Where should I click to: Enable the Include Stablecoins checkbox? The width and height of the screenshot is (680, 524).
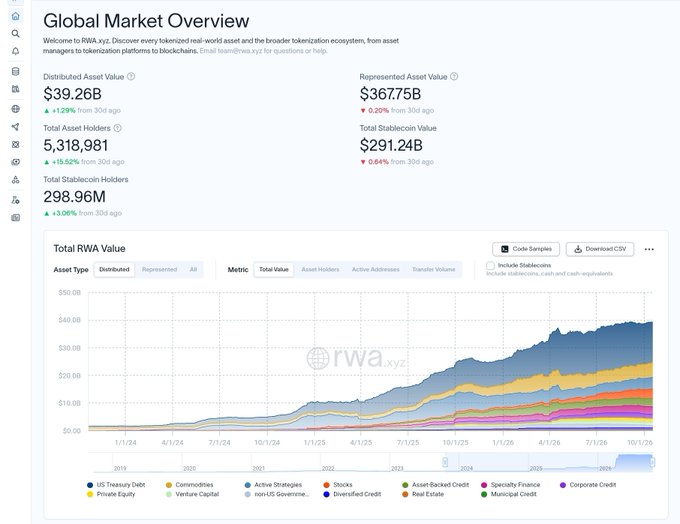point(490,265)
